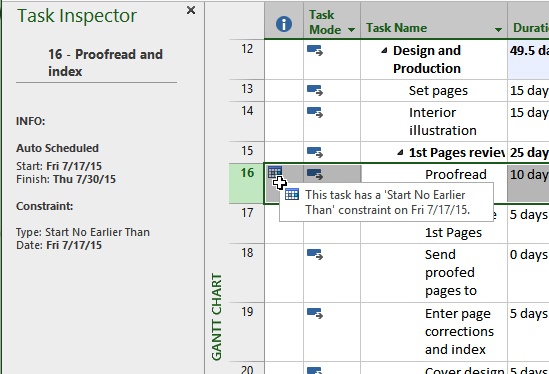Select row header number 13
The width and height of the screenshot is (549, 374).
(247, 89)
